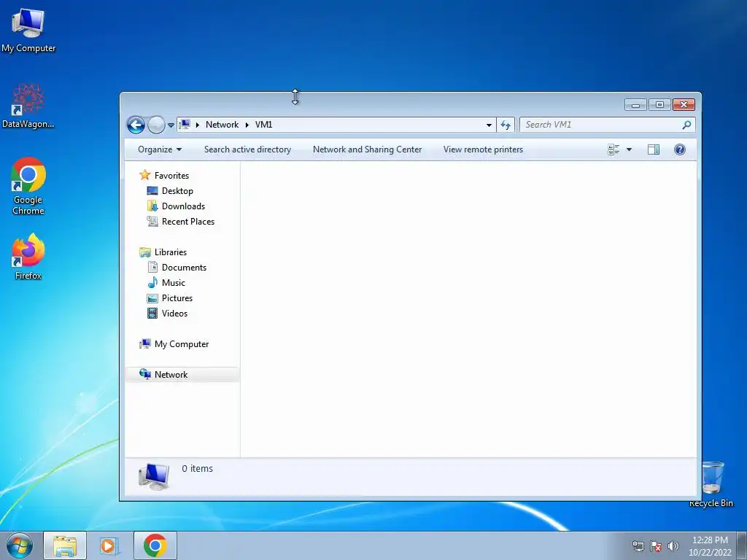Open the Videos library
747x560 pixels.
pos(174,314)
